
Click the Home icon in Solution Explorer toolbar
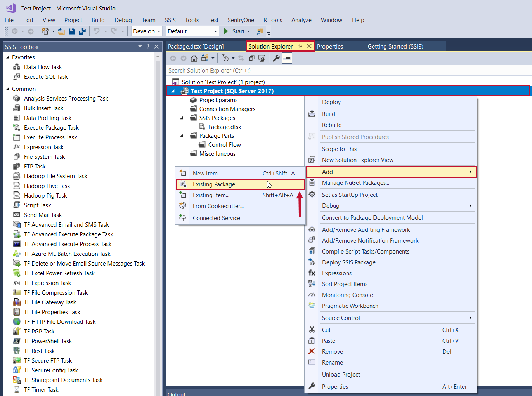coord(194,58)
